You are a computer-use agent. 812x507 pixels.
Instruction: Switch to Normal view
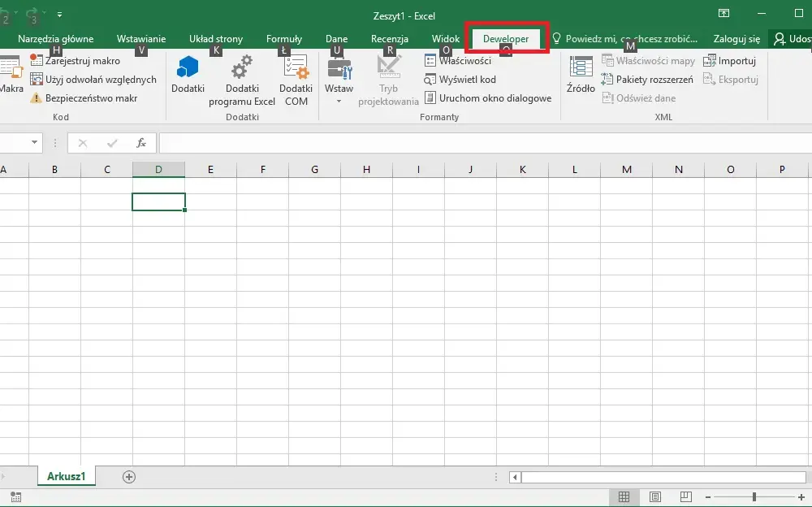click(624, 497)
